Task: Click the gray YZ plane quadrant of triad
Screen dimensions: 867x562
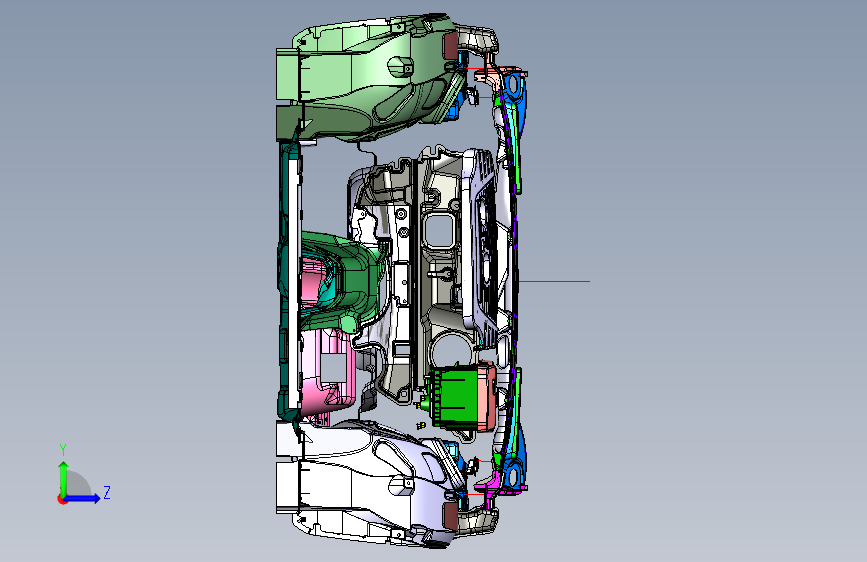Action: 77,484
